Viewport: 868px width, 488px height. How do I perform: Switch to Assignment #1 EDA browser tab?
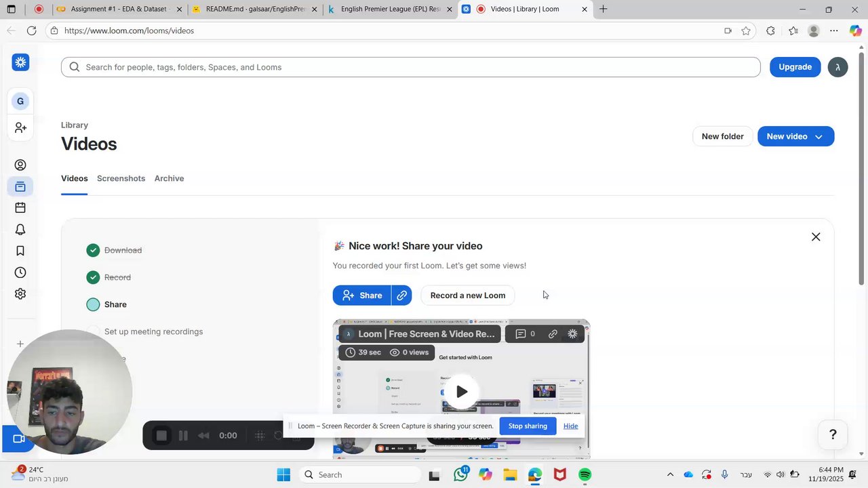[118, 9]
